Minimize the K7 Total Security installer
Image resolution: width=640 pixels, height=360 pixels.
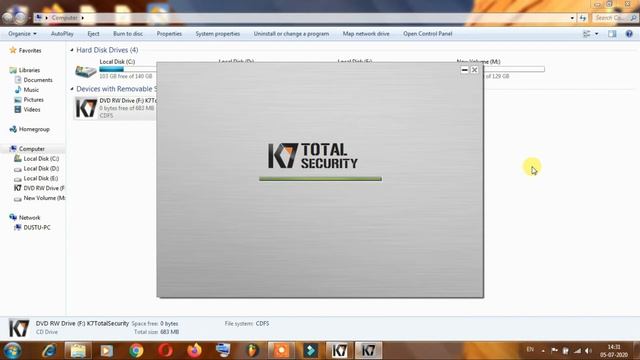point(464,70)
